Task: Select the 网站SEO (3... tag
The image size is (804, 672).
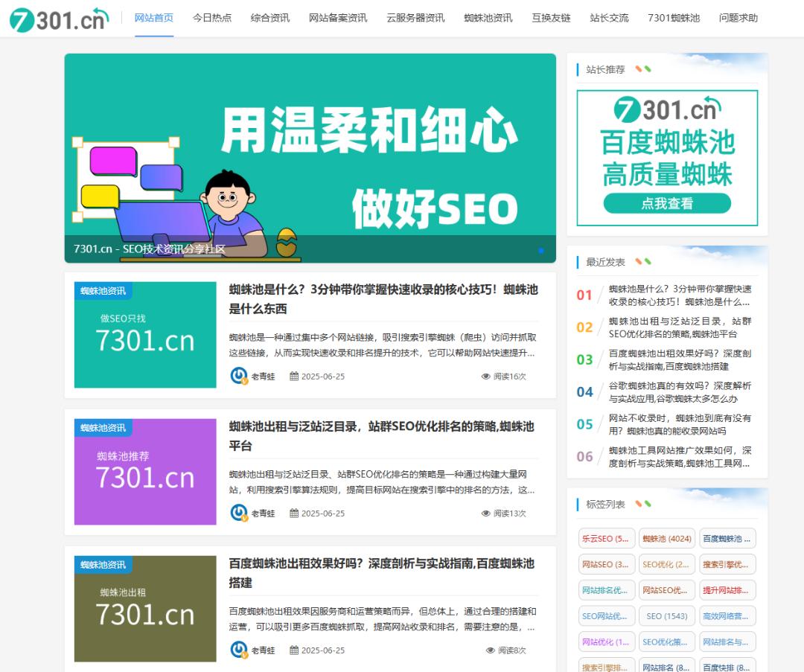Action: pyautogui.click(x=606, y=564)
